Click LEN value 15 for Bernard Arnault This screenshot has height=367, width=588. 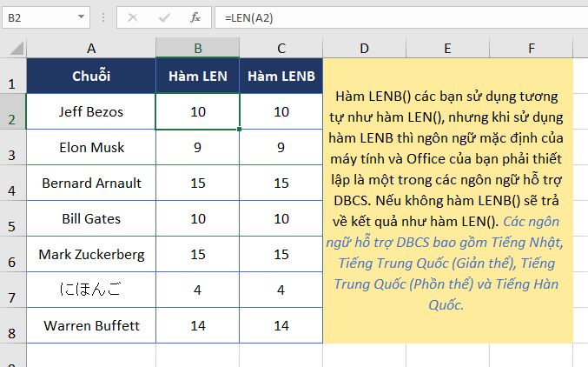[x=198, y=183]
